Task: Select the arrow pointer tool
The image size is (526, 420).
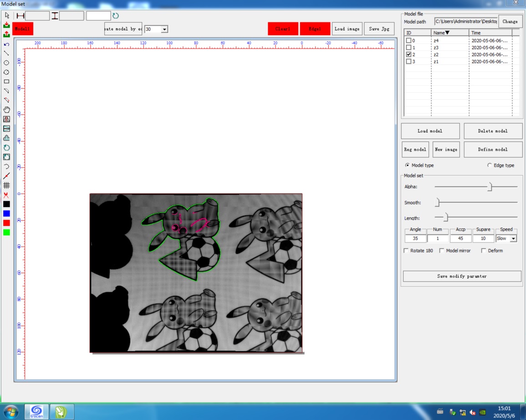Action: point(6,15)
